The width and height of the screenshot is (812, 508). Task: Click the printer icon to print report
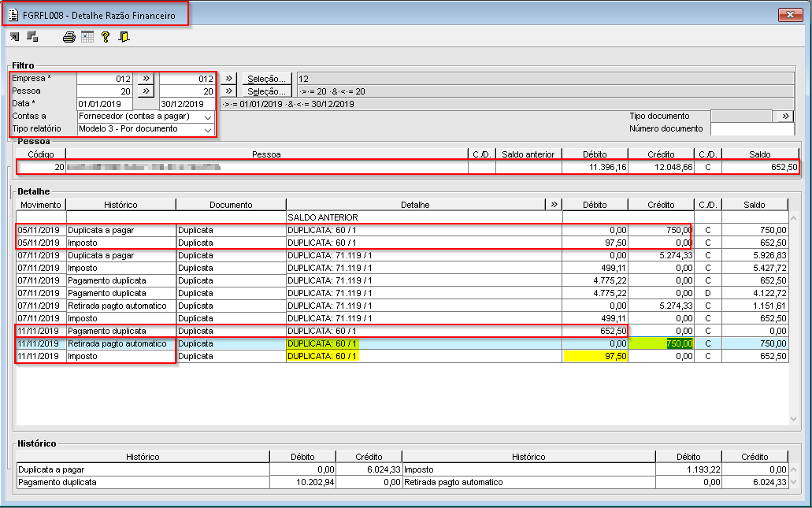tap(69, 36)
